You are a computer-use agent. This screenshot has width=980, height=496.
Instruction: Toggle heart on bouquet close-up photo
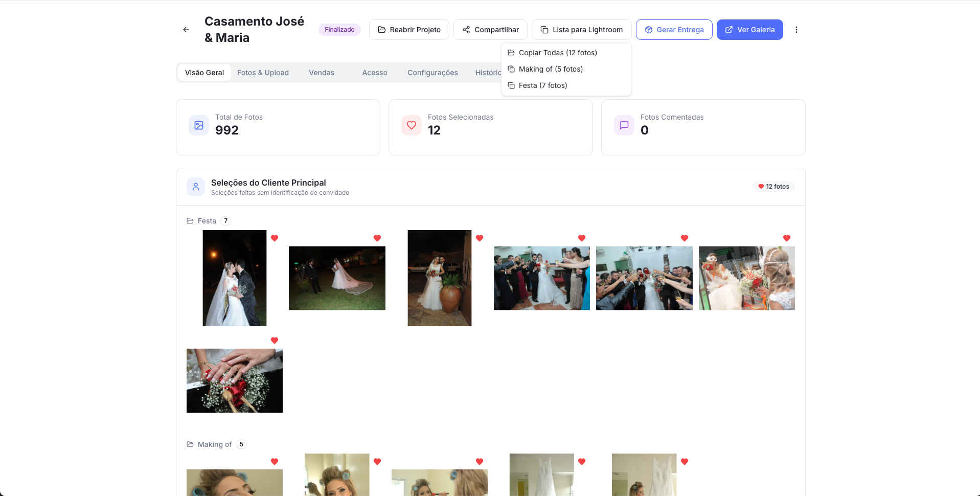pyautogui.click(x=787, y=238)
